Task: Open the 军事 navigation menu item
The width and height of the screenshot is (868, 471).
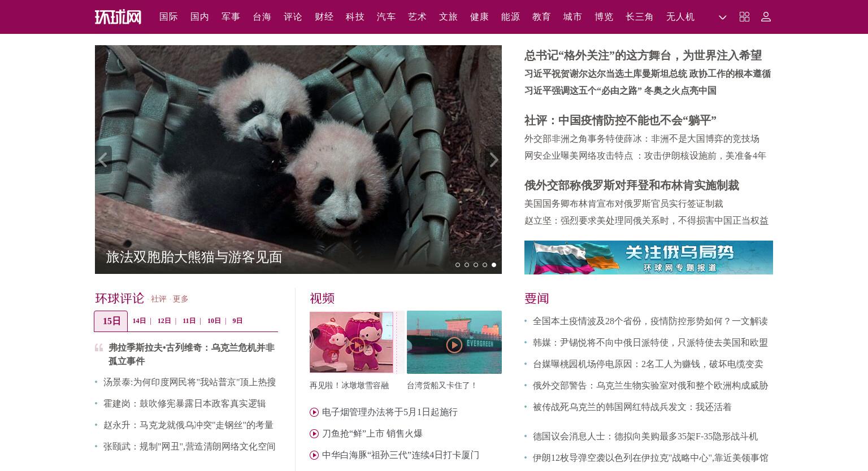Action: point(231,17)
